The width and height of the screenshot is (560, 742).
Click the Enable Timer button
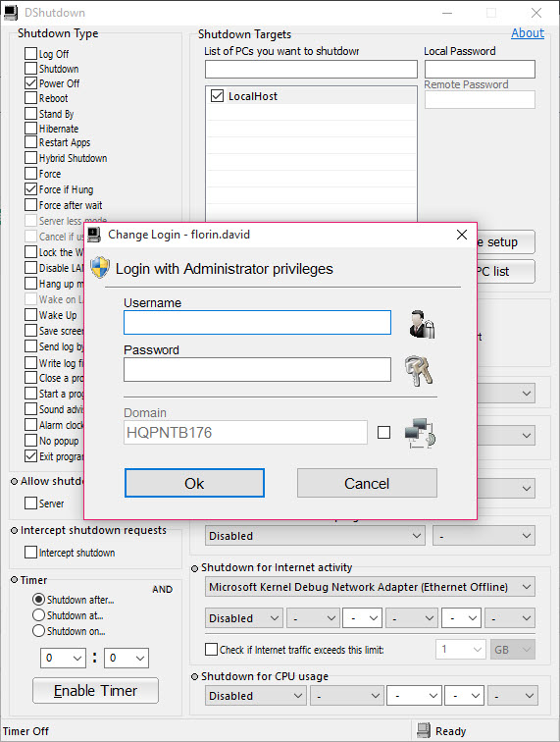(95, 690)
